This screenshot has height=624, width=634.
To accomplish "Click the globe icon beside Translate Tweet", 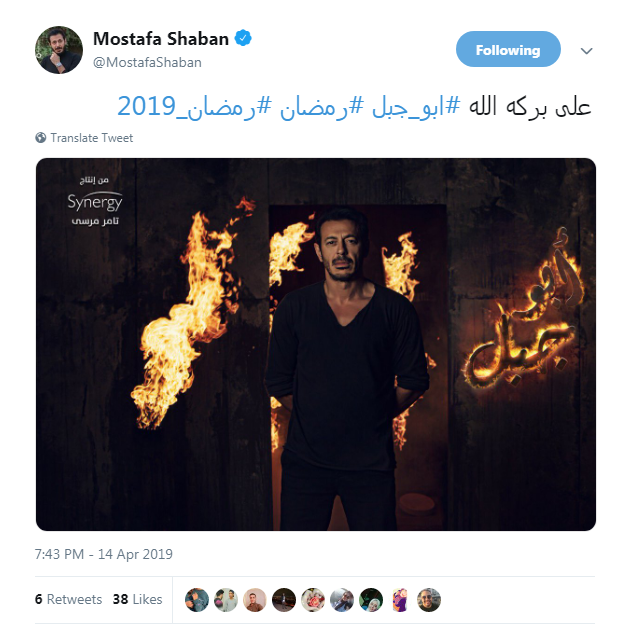I will coord(40,138).
